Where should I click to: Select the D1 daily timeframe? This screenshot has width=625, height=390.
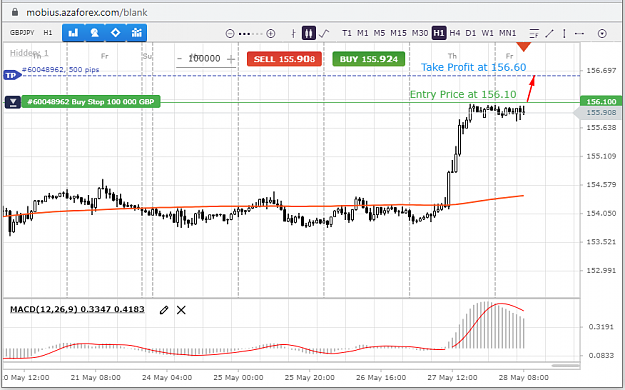(471, 33)
